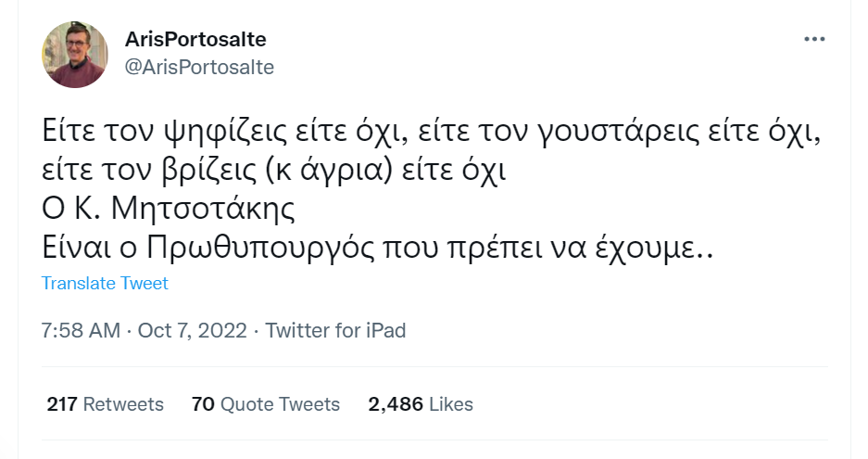View the 217 Retweets list

[105, 404]
